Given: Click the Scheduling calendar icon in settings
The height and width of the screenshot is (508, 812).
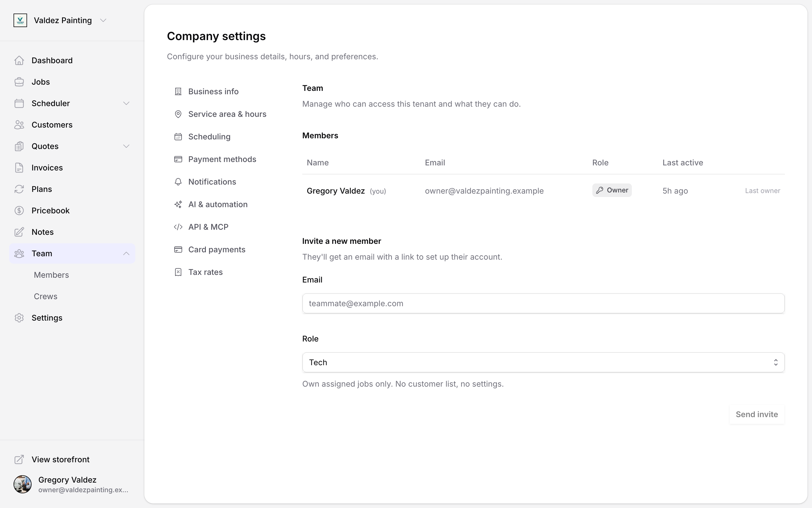Looking at the screenshot, I should tap(178, 137).
